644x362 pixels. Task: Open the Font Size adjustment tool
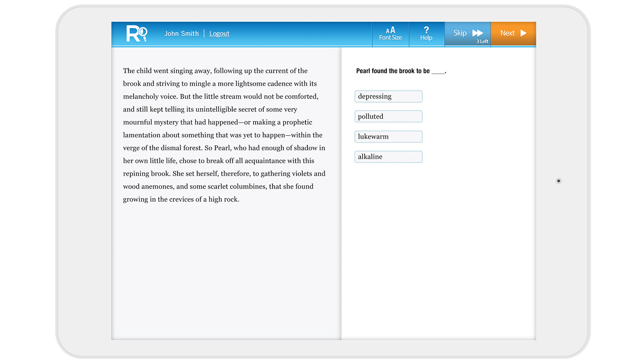(390, 33)
